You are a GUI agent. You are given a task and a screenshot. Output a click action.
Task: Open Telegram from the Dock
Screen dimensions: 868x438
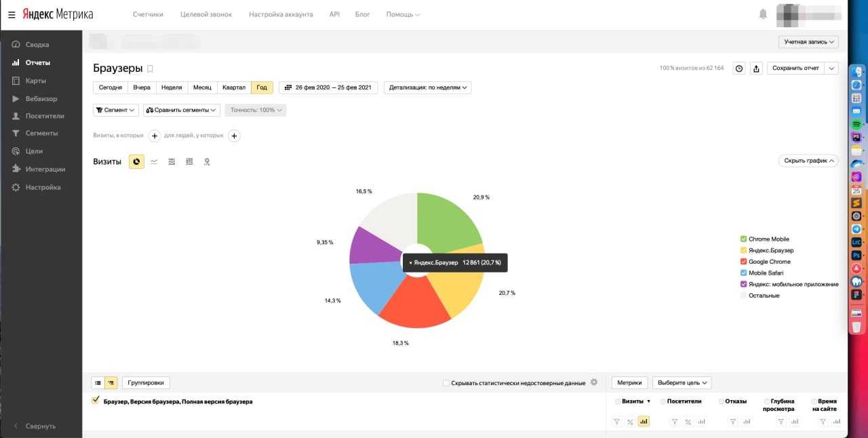856,229
